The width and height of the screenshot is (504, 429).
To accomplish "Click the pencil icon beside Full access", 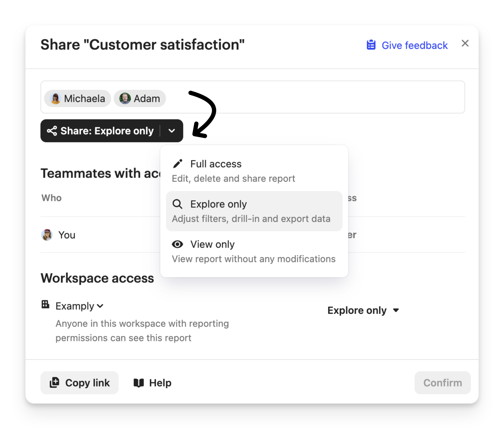I will (x=178, y=164).
